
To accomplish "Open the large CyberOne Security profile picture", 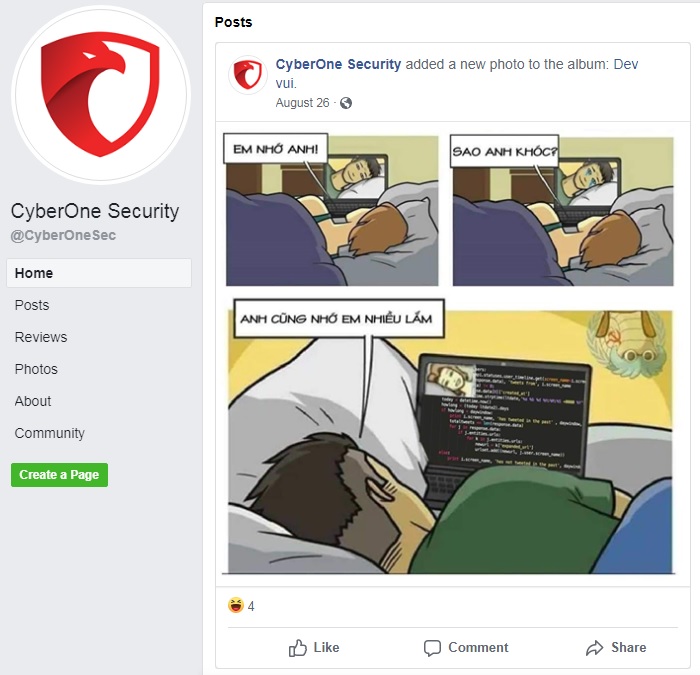I will click(x=101, y=95).
